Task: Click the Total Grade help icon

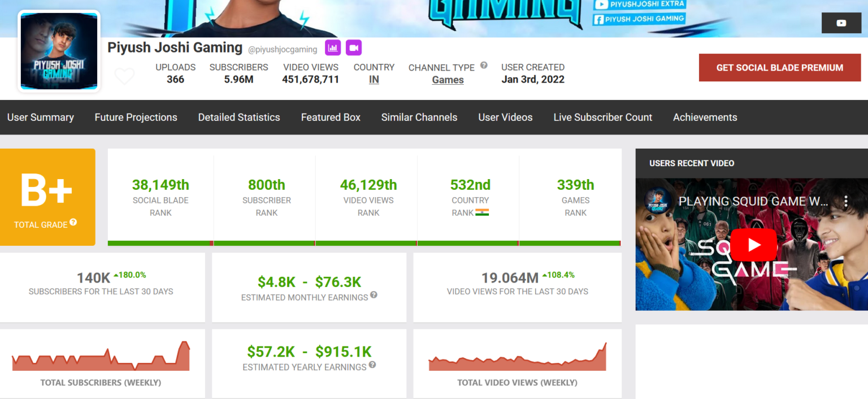Action: tap(73, 223)
